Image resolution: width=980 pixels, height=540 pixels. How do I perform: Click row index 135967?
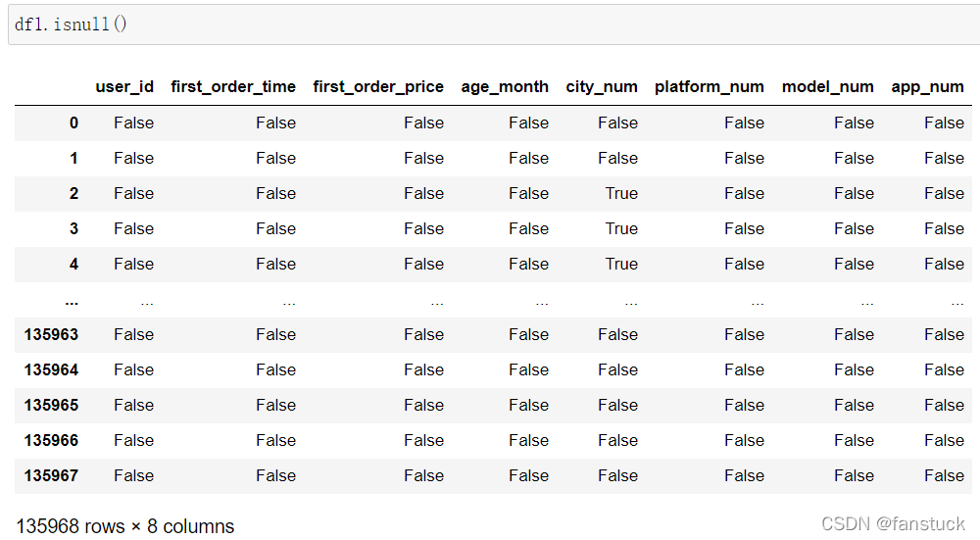[51, 476]
